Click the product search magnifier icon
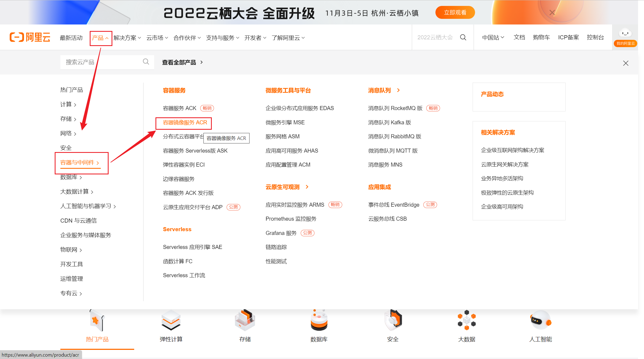Viewport: 644px width, 359px height. point(146,62)
